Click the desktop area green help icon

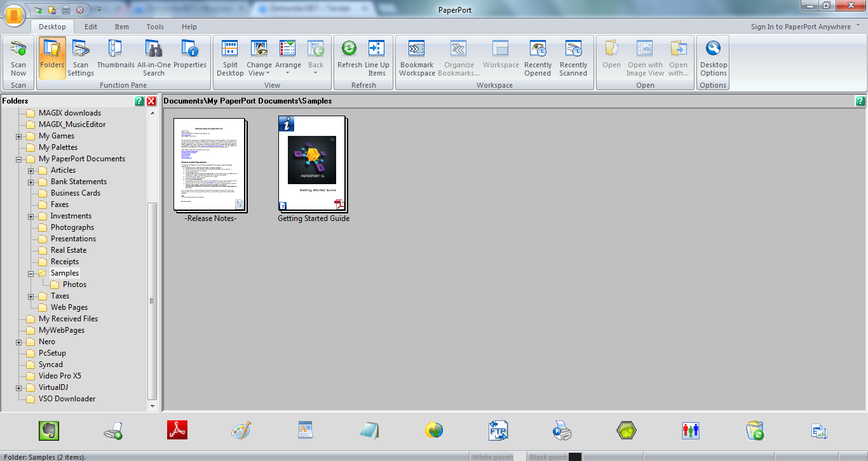point(860,101)
